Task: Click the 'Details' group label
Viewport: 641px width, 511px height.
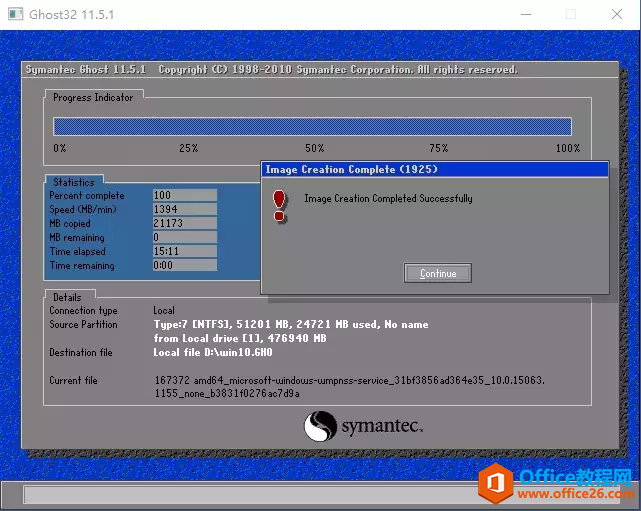Action: 67,297
